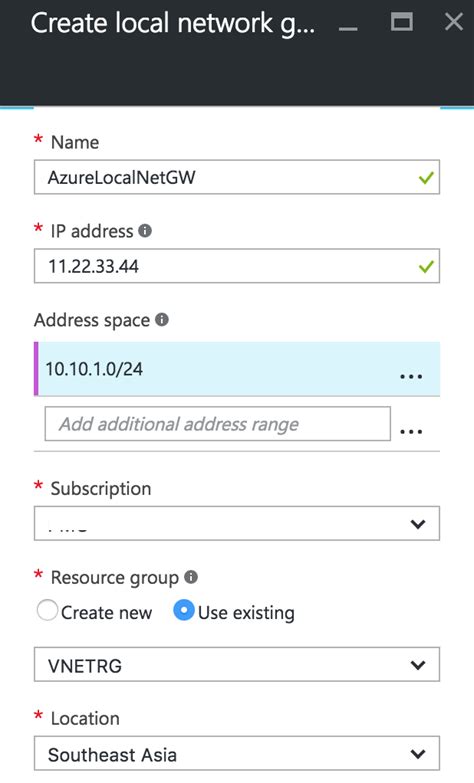
Task: Open the VNETRG resource group dropdown
Action: pos(237,665)
